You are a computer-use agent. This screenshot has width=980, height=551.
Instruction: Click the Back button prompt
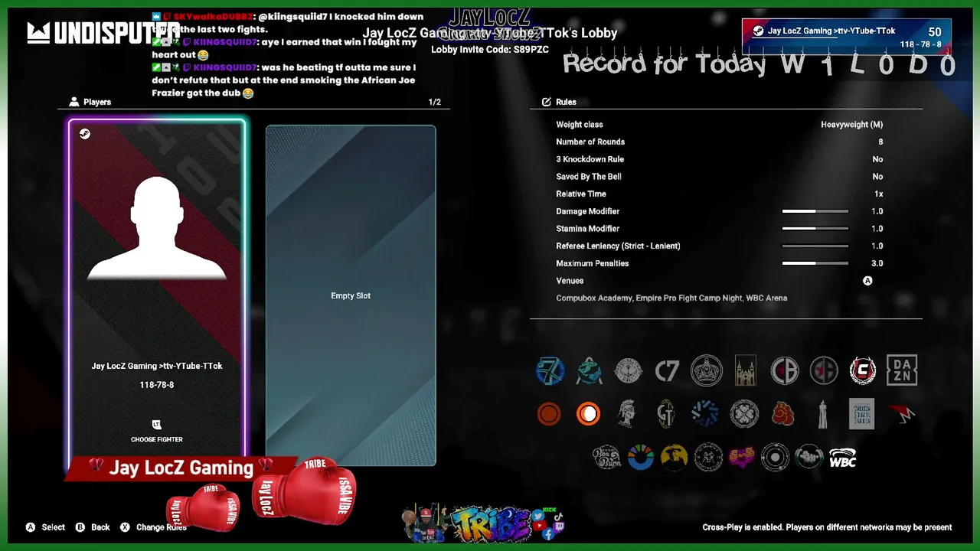tap(93, 527)
